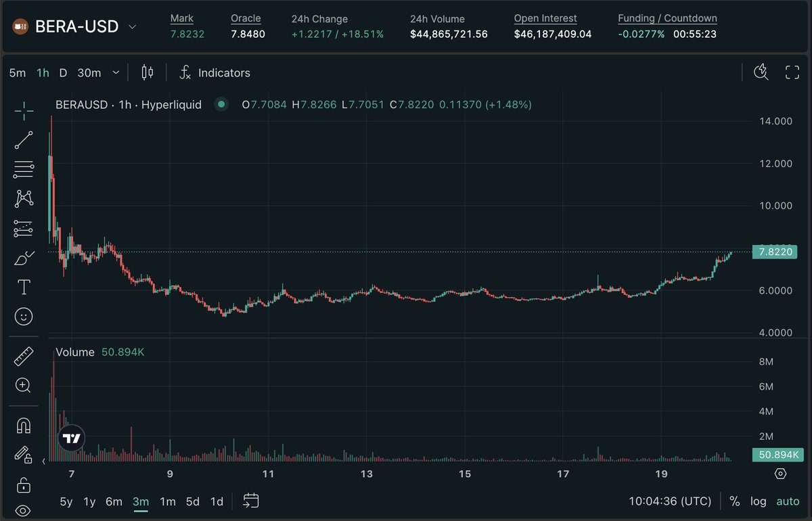Click the 8M label on the volume axis
Viewport: 812px width, 521px height.
click(x=766, y=362)
